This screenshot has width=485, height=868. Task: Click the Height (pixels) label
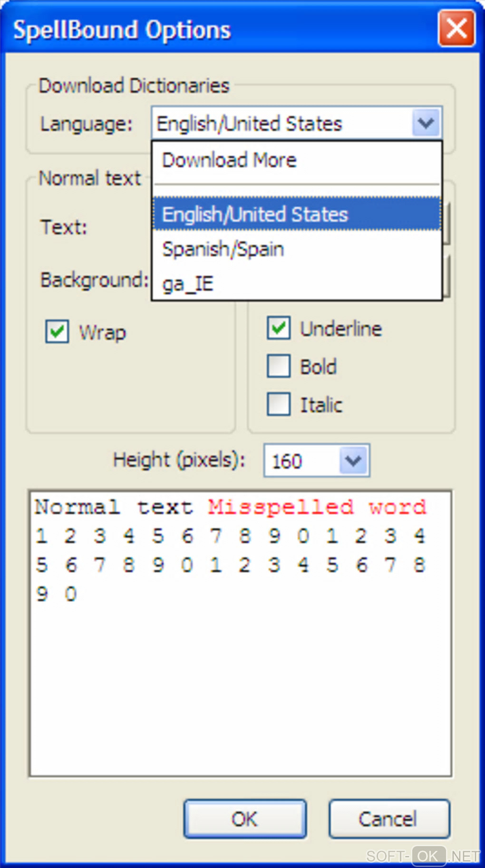179,460
